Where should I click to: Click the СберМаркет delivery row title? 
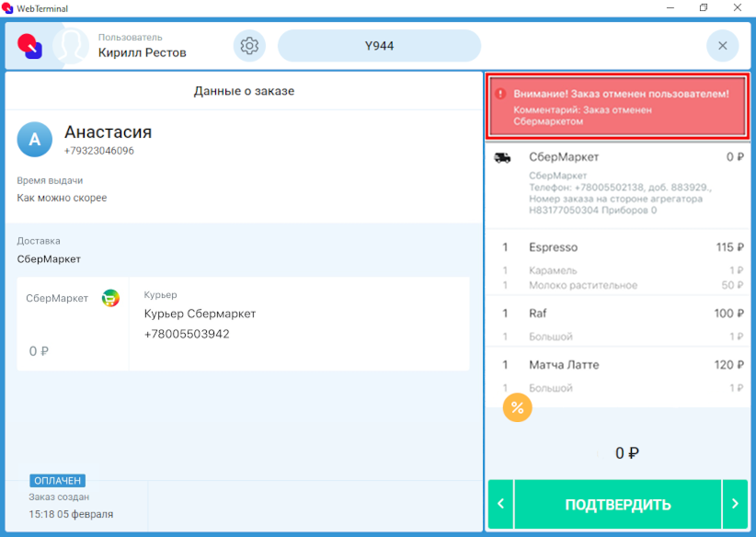564,157
